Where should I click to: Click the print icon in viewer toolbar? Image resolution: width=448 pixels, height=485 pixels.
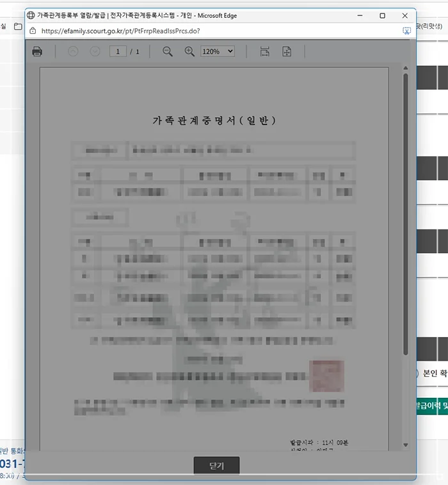pos(37,52)
